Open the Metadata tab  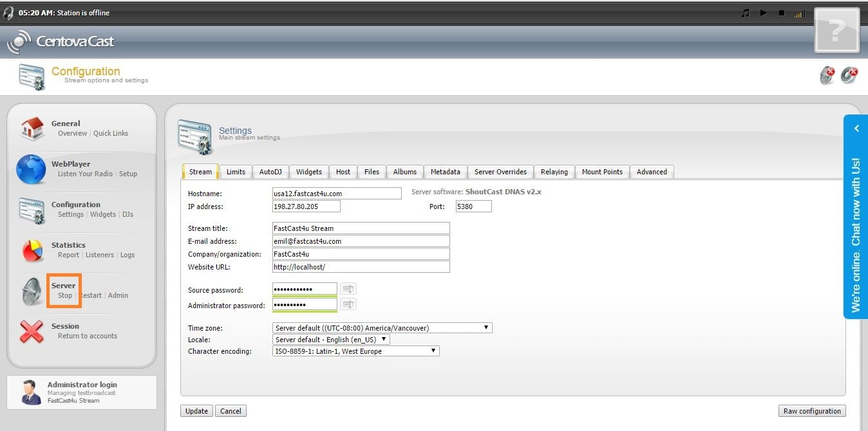tap(446, 172)
